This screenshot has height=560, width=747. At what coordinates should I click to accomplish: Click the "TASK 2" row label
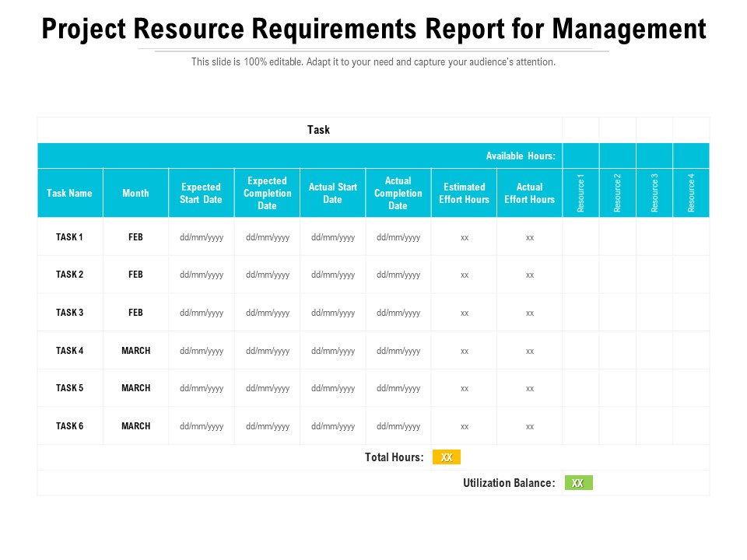tap(69, 275)
